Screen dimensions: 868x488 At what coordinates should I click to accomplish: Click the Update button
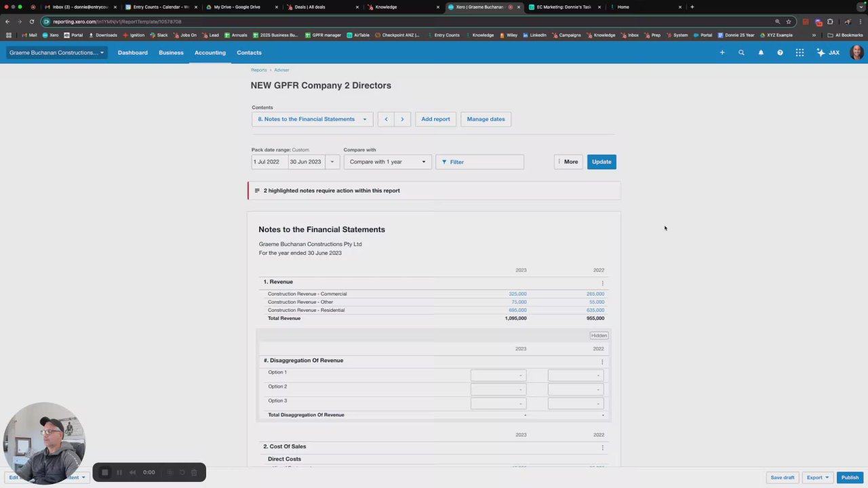[601, 162]
